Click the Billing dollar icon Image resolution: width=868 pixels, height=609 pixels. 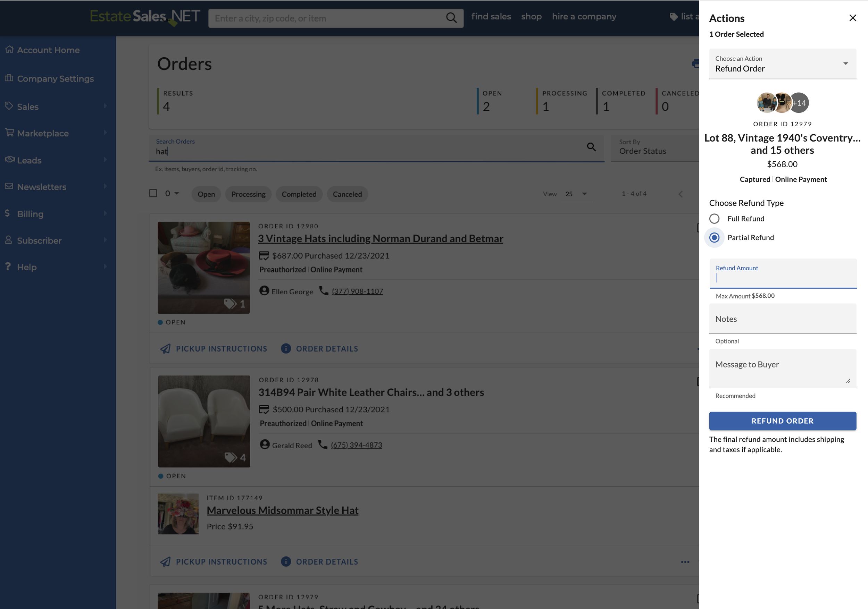pos(7,213)
